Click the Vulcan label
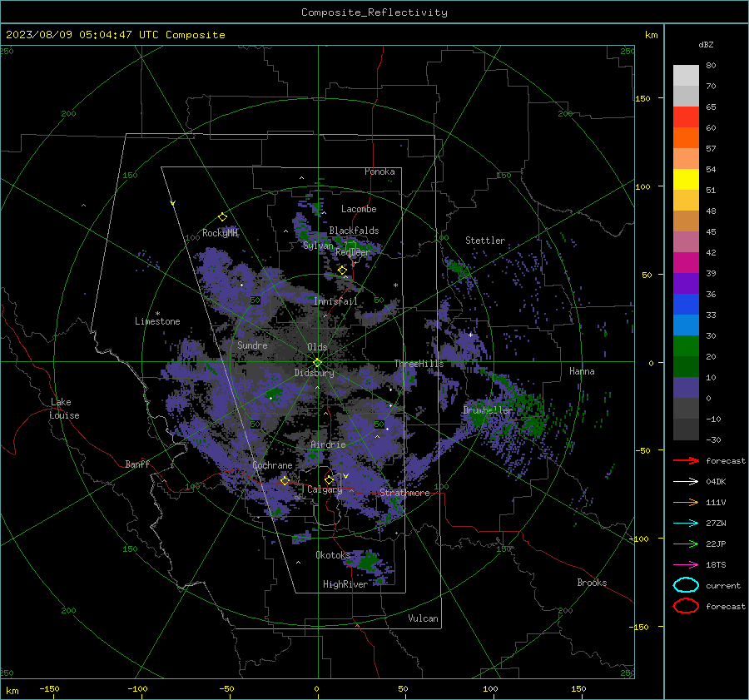 423,618
